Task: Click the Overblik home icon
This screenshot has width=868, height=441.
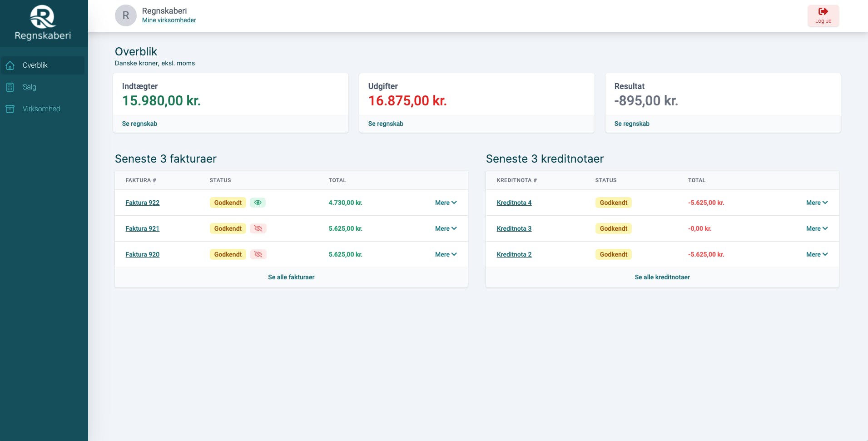Action: coord(10,65)
